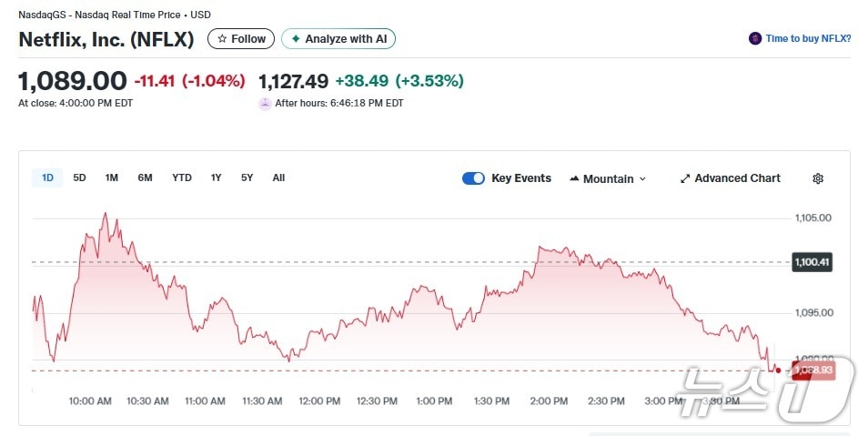Expand the Mountain chart type dropdown

pos(641,179)
